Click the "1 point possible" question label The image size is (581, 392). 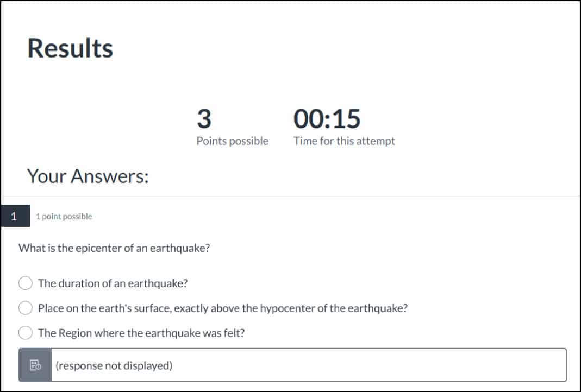click(x=64, y=217)
